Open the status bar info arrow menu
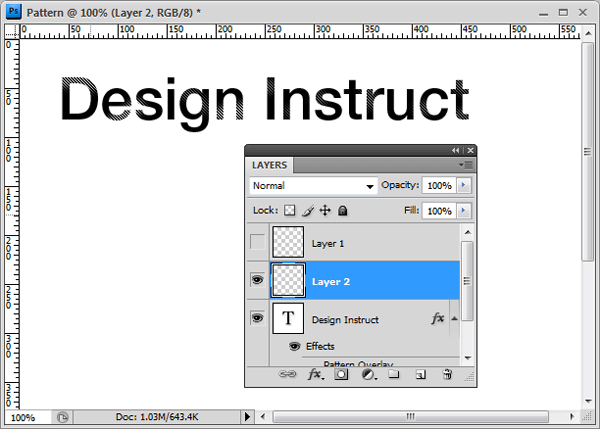The image size is (600, 429). click(x=247, y=417)
